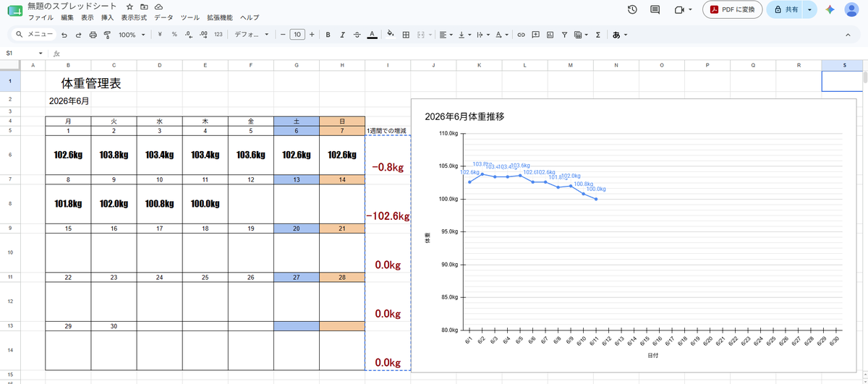Undo the last action

pos(64,34)
